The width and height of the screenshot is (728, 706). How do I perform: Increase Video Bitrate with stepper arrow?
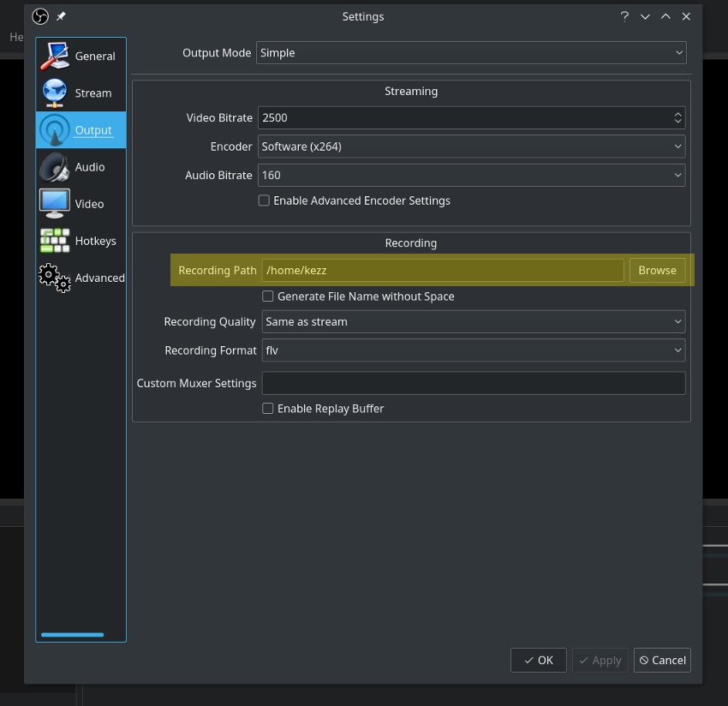677,113
